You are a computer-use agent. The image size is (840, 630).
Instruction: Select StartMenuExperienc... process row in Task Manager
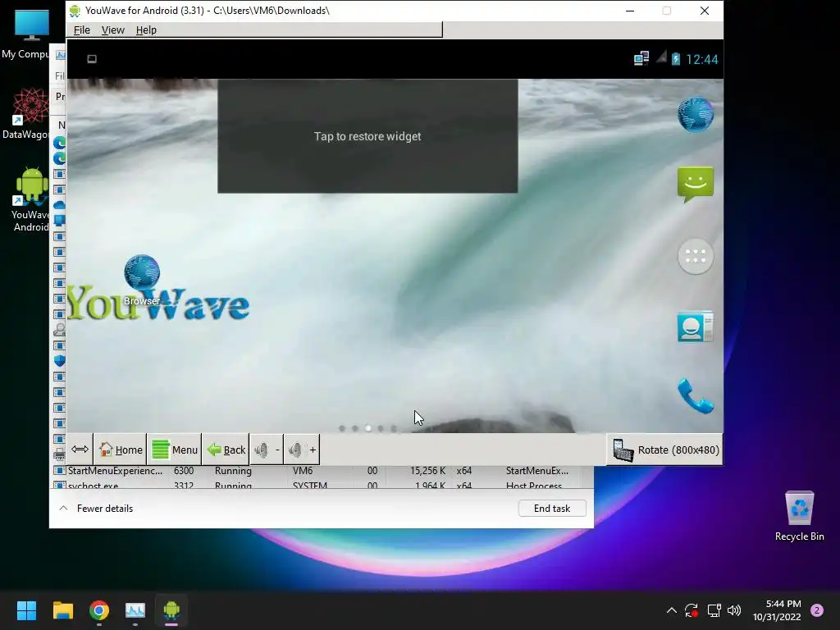(x=322, y=471)
